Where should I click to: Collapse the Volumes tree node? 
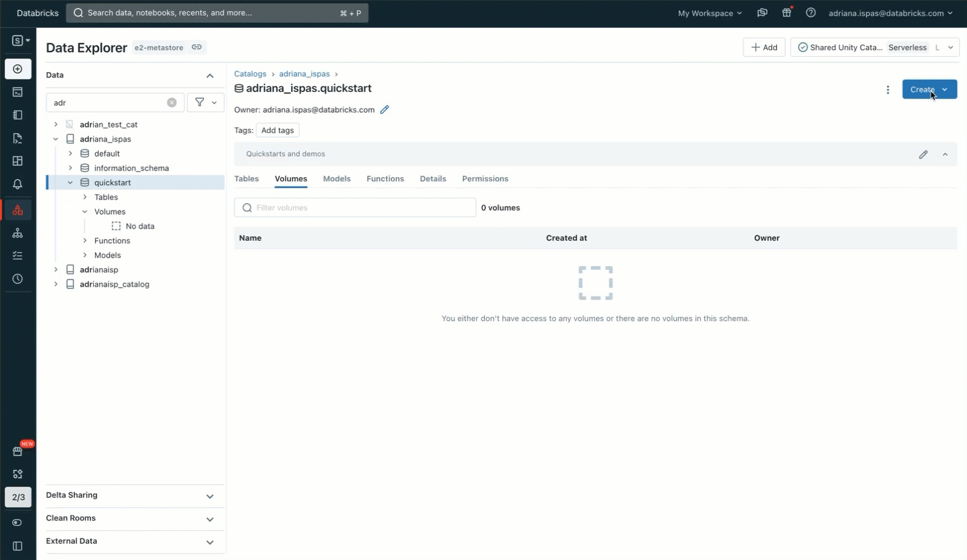coord(85,212)
